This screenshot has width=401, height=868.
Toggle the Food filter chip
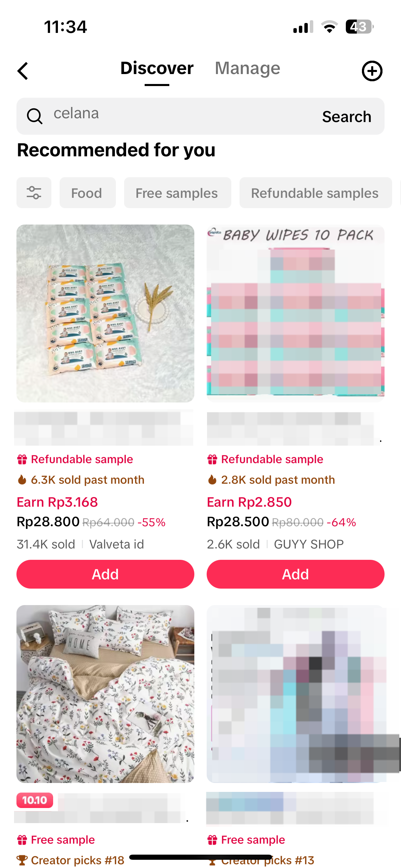87,193
